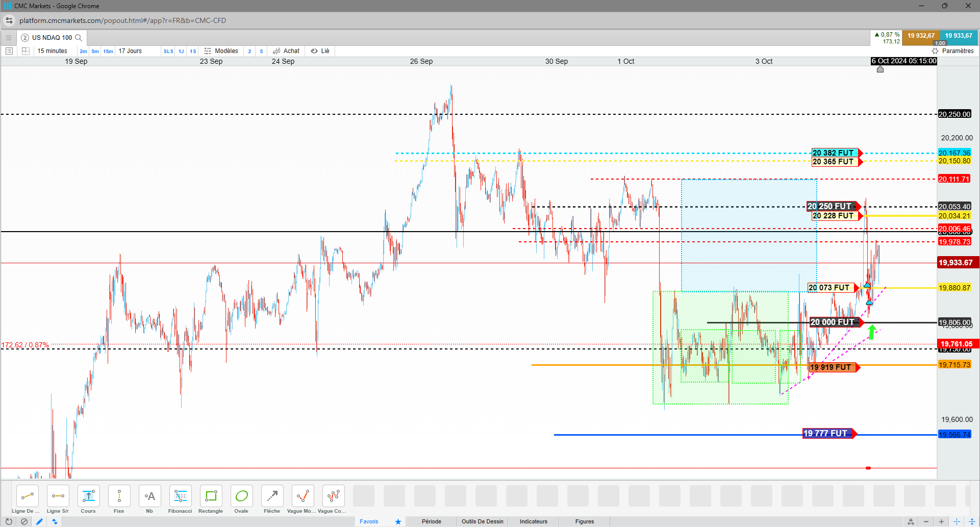
Task: Pick the Ovale shape tool
Action: click(241, 499)
